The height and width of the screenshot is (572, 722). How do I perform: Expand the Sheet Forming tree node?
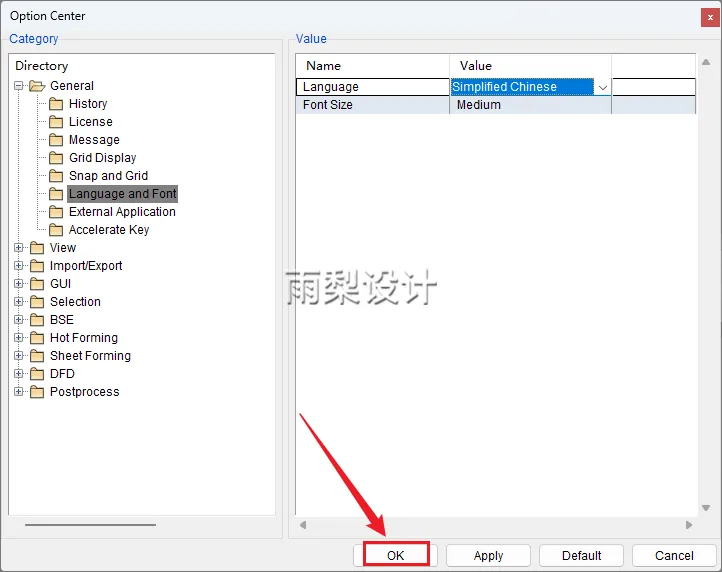pos(18,356)
